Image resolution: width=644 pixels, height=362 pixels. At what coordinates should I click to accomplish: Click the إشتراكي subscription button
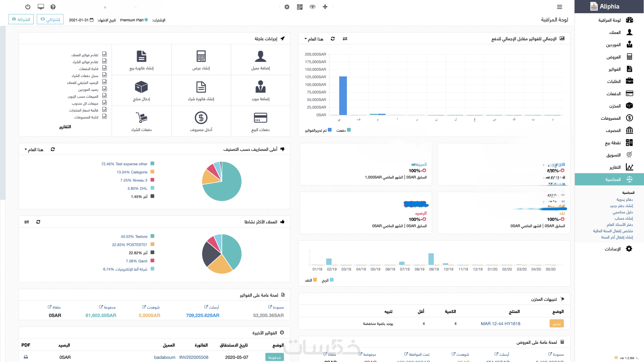[x=50, y=19]
